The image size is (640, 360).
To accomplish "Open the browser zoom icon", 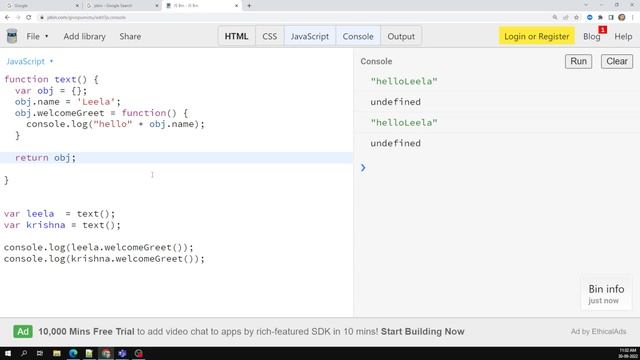I will click(x=555, y=18).
